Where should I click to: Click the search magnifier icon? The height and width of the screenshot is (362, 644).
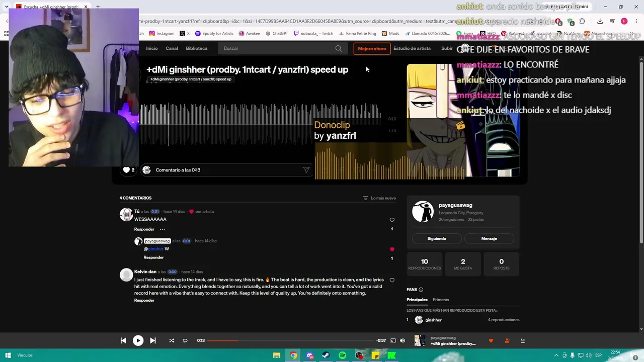click(x=339, y=48)
